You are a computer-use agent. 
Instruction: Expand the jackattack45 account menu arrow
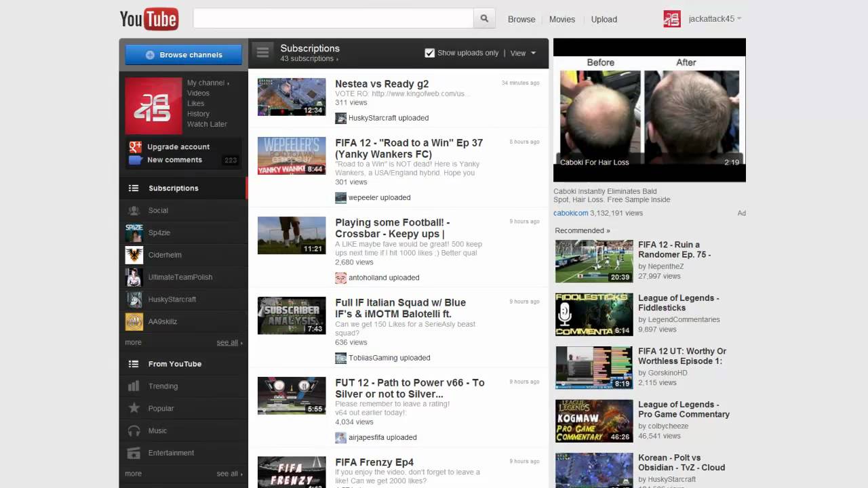click(739, 19)
